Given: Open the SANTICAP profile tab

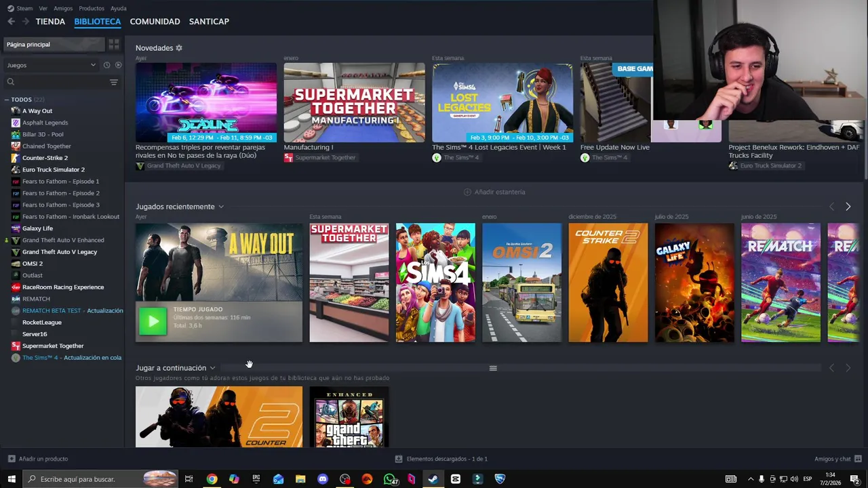Looking at the screenshot, I should [209, 22].
